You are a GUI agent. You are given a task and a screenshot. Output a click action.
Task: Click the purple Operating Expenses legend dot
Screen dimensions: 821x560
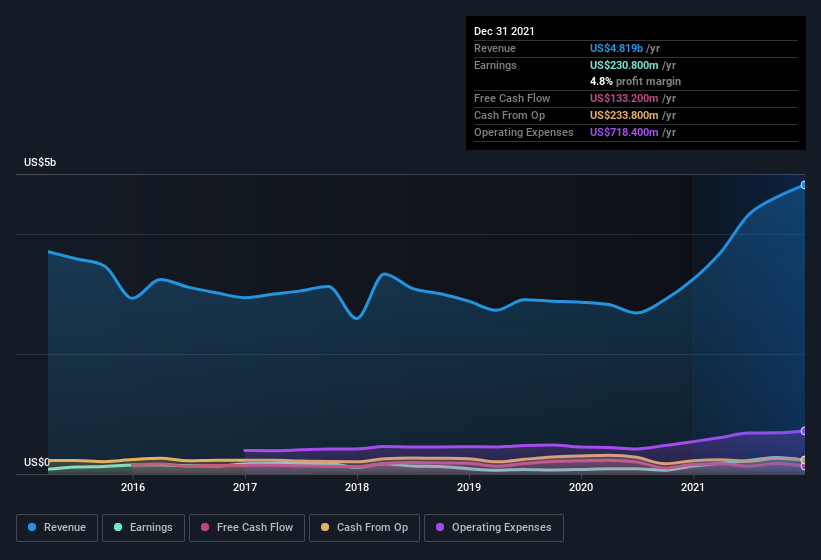tap(440, 527)
